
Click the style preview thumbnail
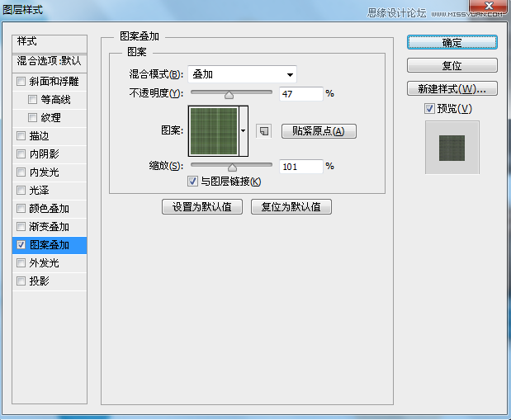[452, 147]
